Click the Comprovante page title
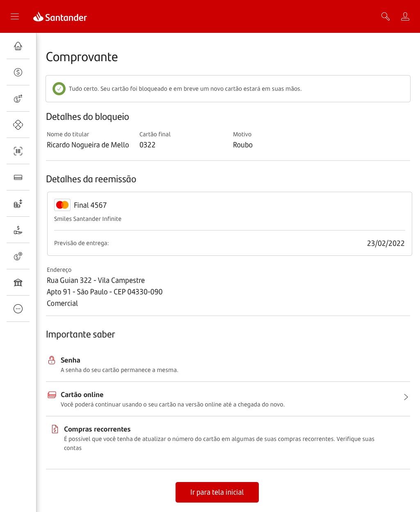This screenshot has width=420, height=512. pos(82,57)
